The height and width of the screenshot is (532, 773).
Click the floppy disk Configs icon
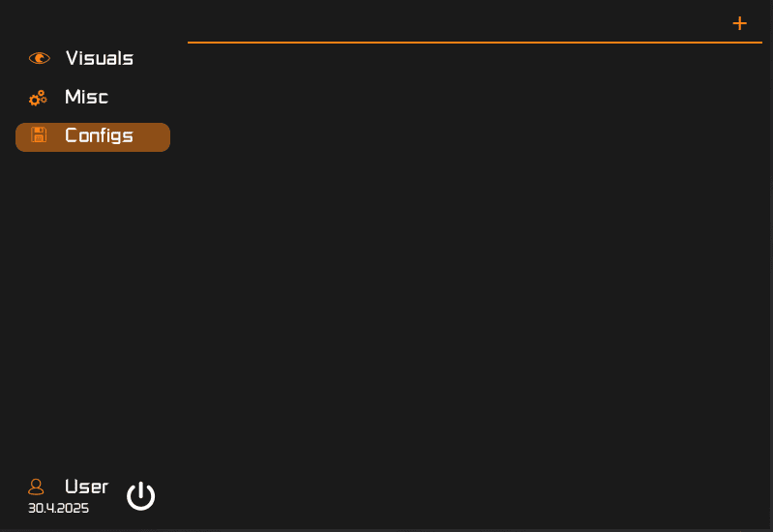coord(39,135)
